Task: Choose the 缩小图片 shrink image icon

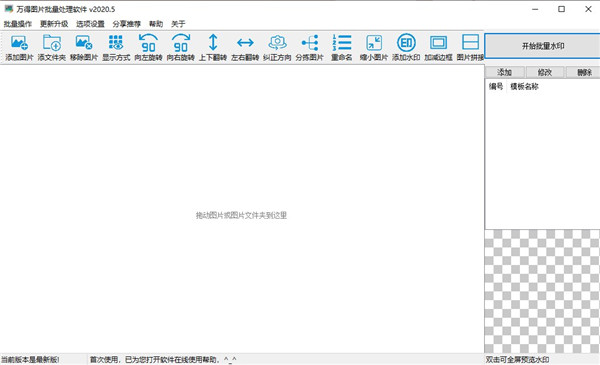Action: [x=374, y=47]
